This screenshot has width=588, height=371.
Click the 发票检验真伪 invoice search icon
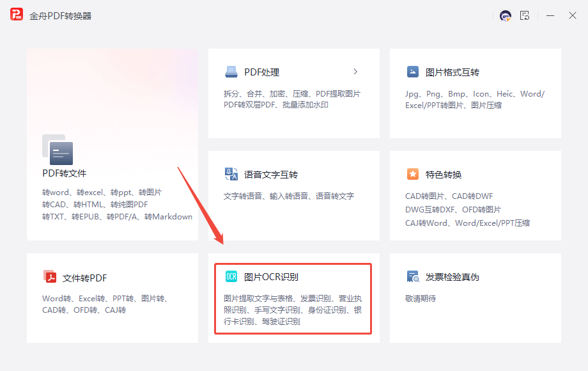click(x=413, y=277)
